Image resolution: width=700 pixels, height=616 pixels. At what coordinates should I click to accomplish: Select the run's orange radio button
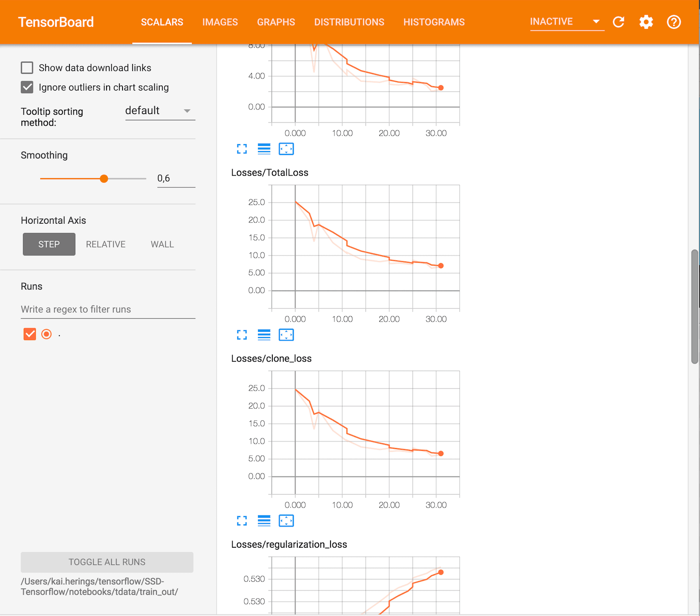coord(46,334)
